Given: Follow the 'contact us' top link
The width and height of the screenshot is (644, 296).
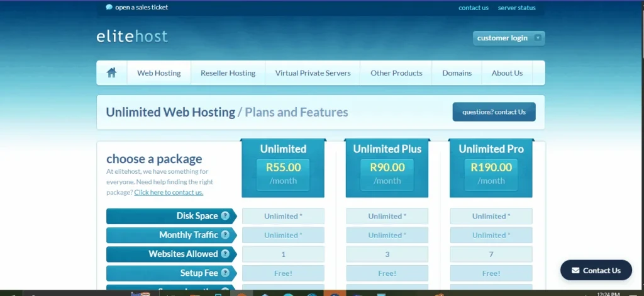Looking at the screenshot, I should (474, 8).
